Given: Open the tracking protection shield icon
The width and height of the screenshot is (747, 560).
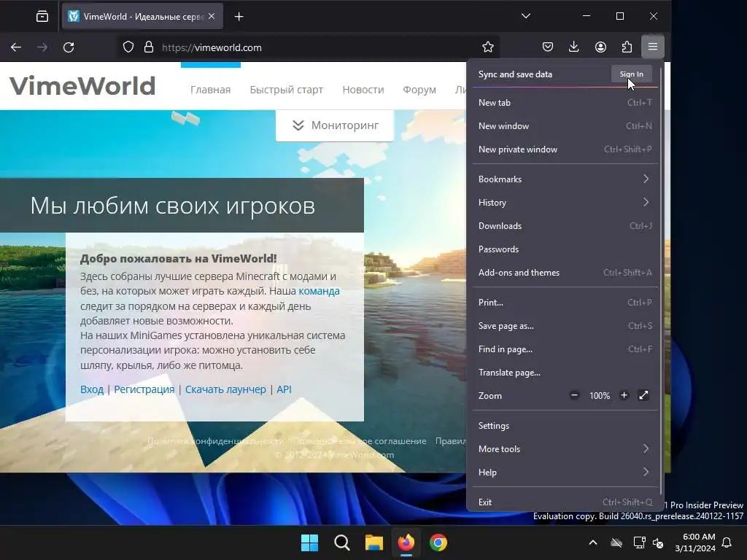Looking at the screenshot, I should (128, 47).
